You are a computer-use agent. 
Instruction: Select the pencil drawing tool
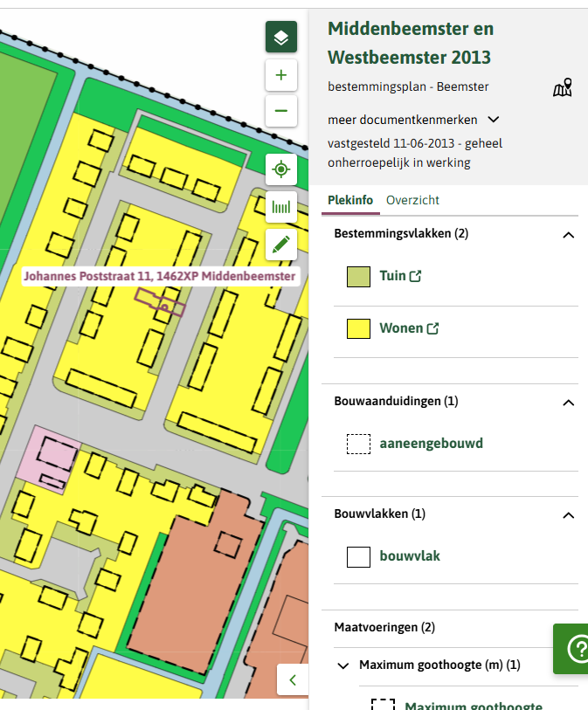(x=281, y=245)
